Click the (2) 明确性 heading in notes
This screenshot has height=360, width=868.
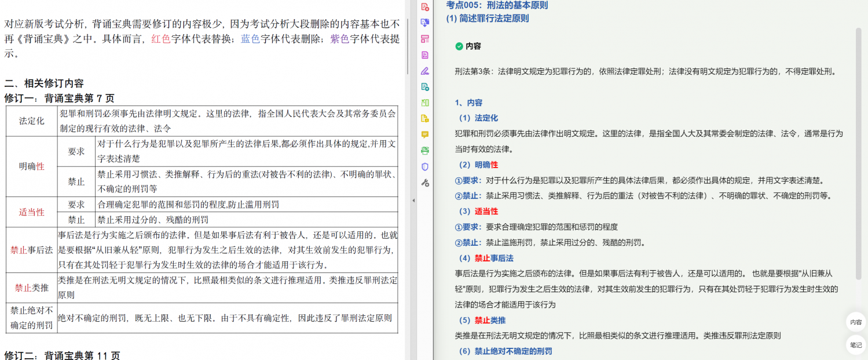click(478, 165)
